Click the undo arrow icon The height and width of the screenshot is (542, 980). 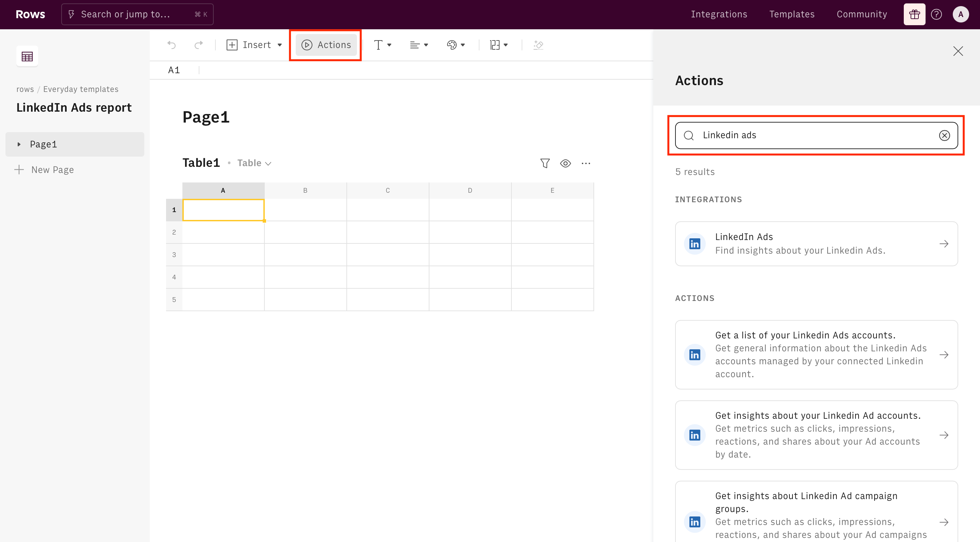coord(171,45)
